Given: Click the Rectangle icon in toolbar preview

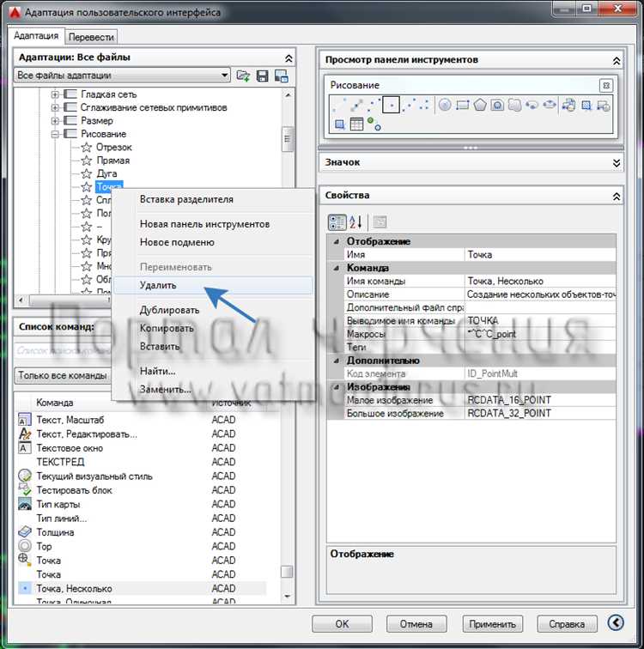Looking at the screenshot, I should pos(462,105).
